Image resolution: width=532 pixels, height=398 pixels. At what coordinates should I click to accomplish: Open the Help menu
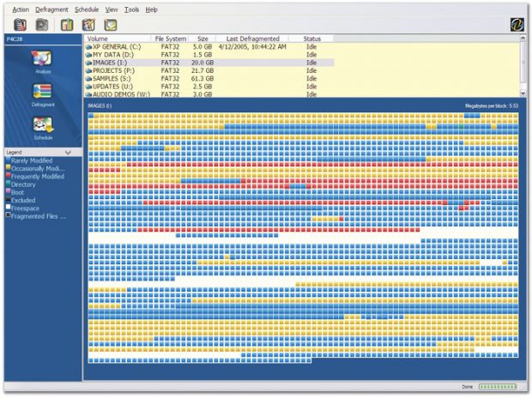coord(151,9)
